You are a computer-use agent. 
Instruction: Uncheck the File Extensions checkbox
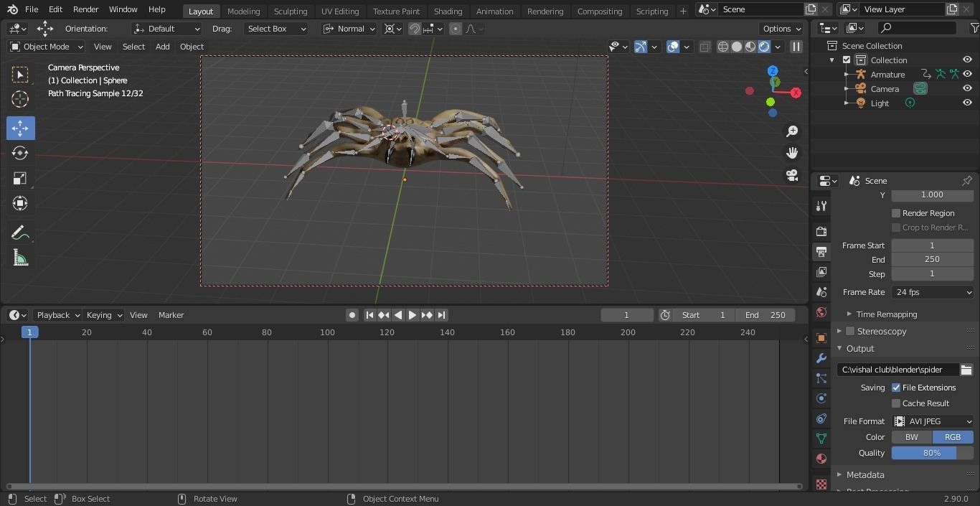[x=896, y=388]
